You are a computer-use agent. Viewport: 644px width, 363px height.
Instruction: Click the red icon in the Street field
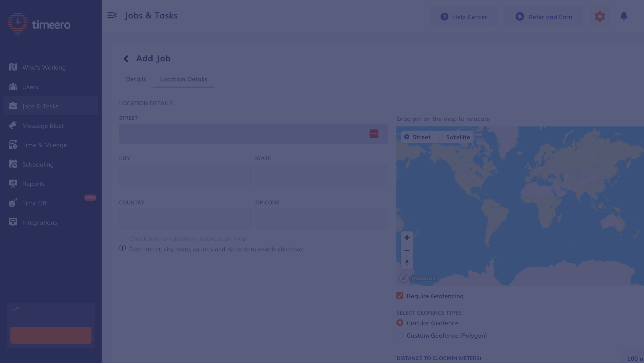pos(374,134)
